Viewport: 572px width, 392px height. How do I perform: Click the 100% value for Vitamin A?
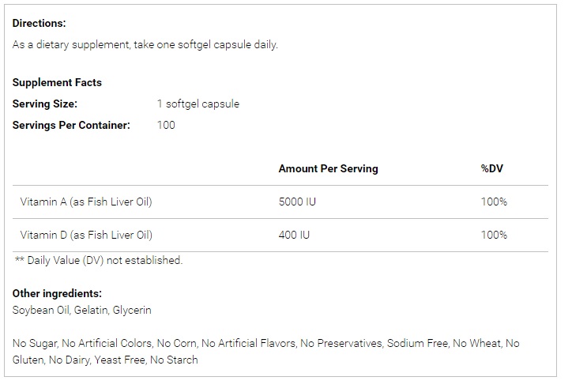tap(494, 202)
